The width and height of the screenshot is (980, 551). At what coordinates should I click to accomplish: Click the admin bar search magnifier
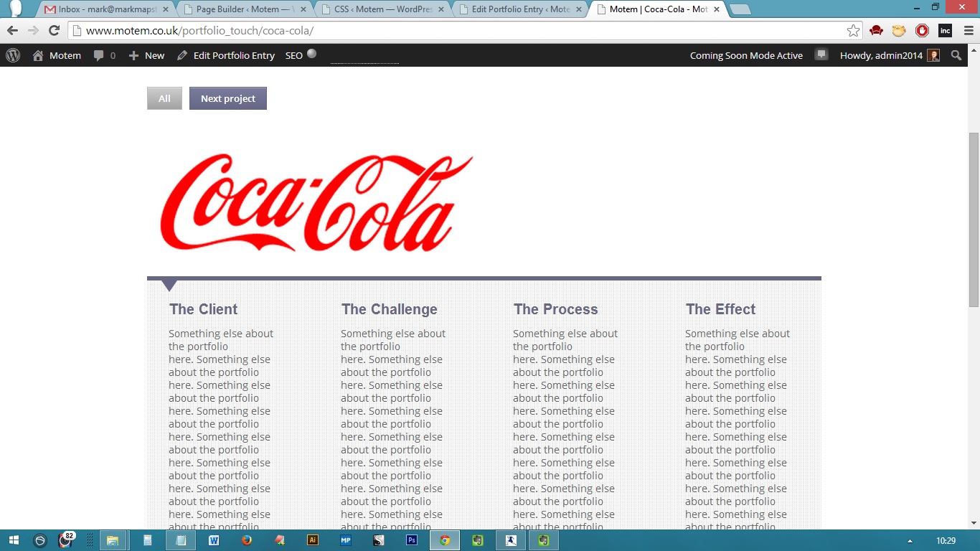(956, 55)
